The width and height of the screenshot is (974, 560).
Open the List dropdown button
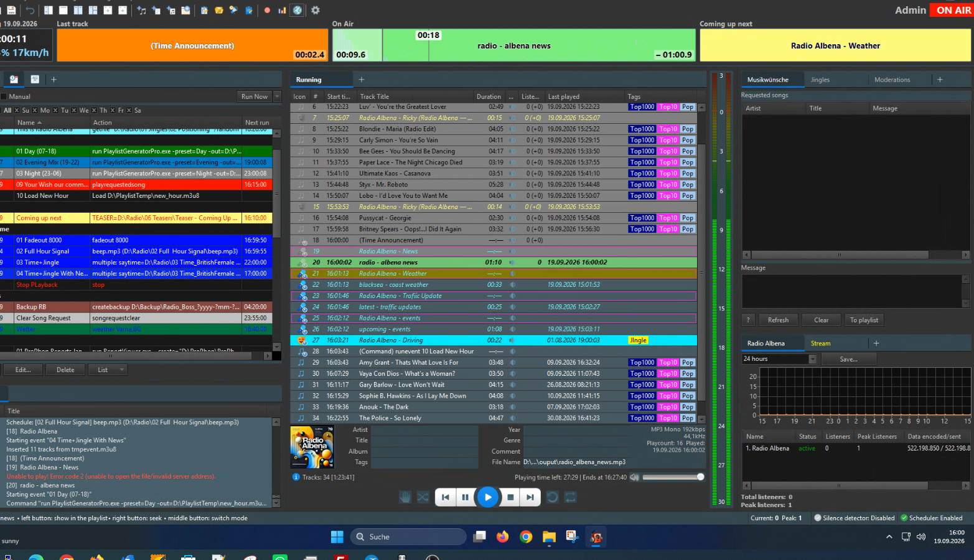pos(108,370)
